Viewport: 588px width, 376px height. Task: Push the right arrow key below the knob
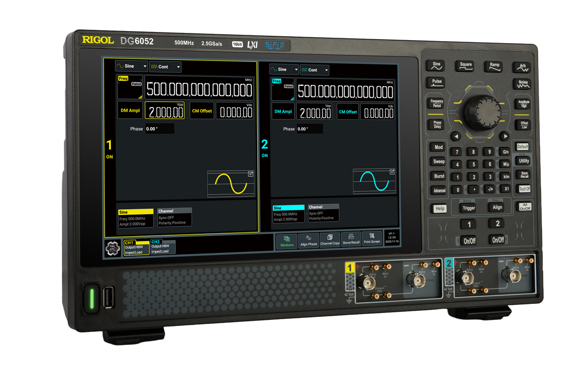point(504,136)
